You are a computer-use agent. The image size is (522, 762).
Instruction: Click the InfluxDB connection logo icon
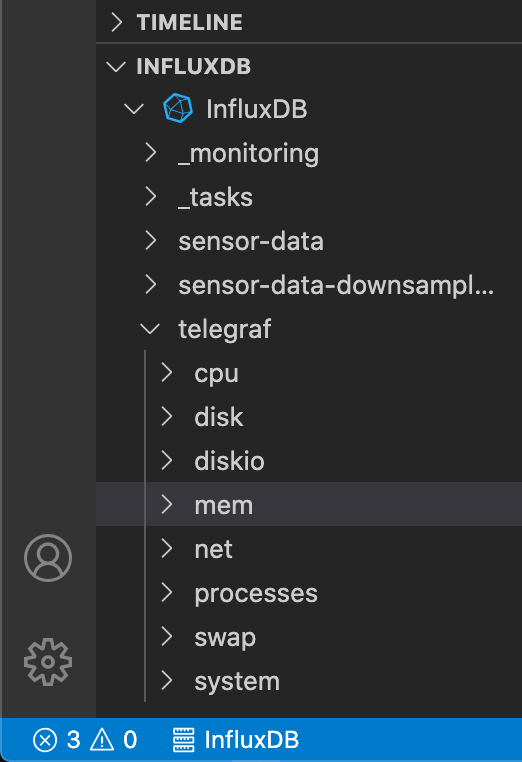tap(178, 108)
